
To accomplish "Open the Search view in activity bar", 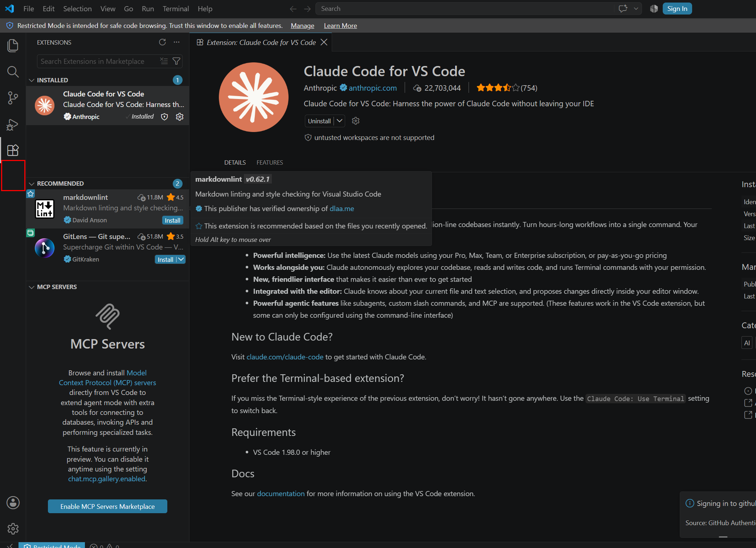I will tap(13, 71).
